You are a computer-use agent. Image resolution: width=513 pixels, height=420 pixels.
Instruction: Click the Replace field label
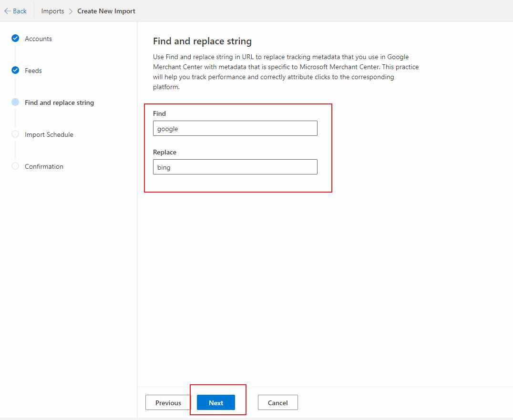tap(164, 152)
